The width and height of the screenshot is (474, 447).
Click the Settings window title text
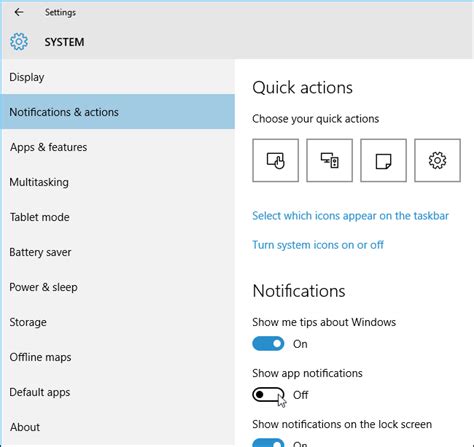coord(60,12)
